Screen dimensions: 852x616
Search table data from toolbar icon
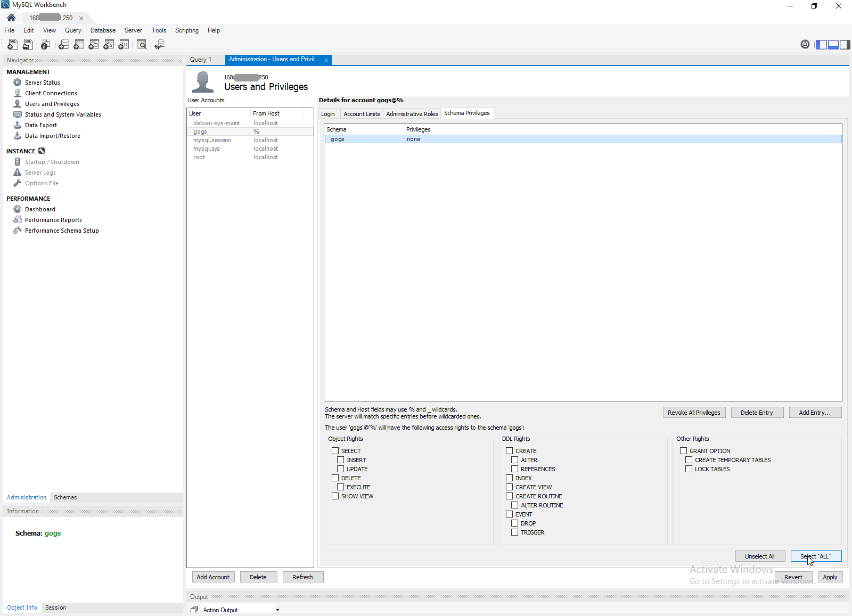click(x=142, y=45)
